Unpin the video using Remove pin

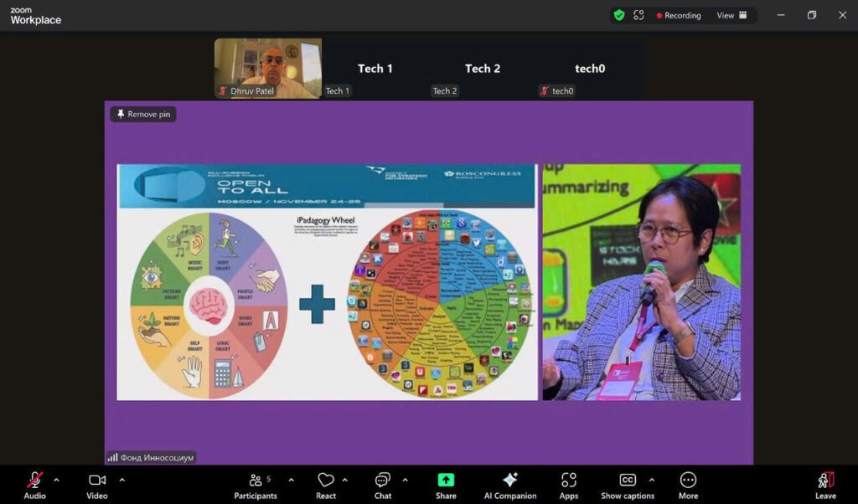142,114
